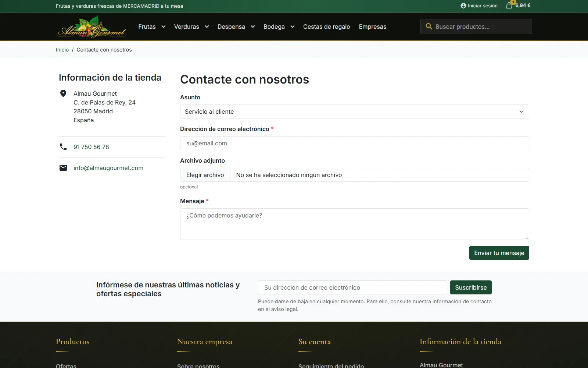Viewport: 588px width, 368px height.
Task: Focus the newsletter email field
Action: click(x=352, y=287)
